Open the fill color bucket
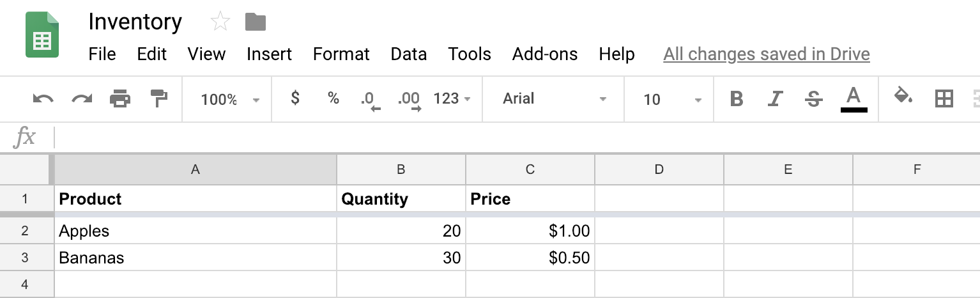980x298 pixels. 903,98
